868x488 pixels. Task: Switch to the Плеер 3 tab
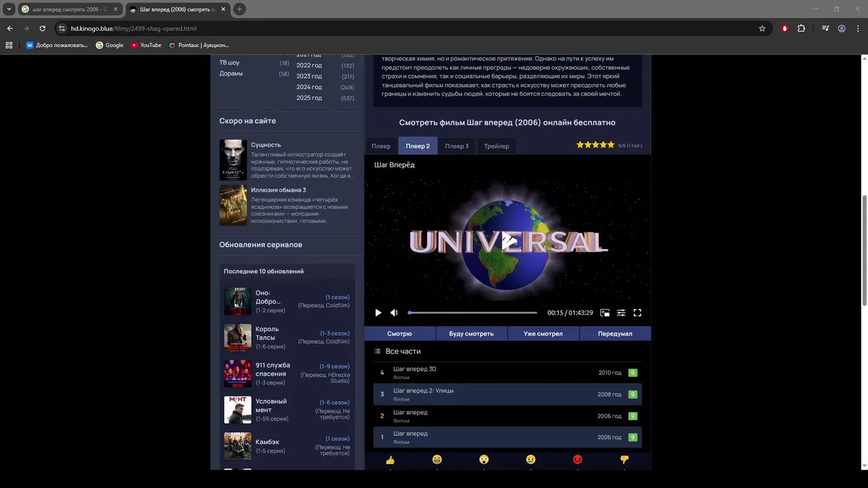456,146
